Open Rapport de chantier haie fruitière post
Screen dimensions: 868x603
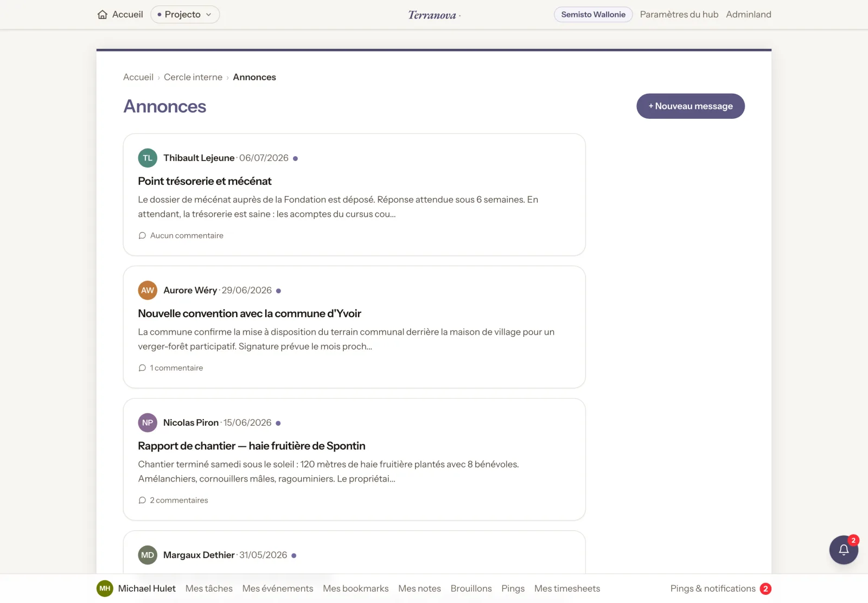pos(252,446)
